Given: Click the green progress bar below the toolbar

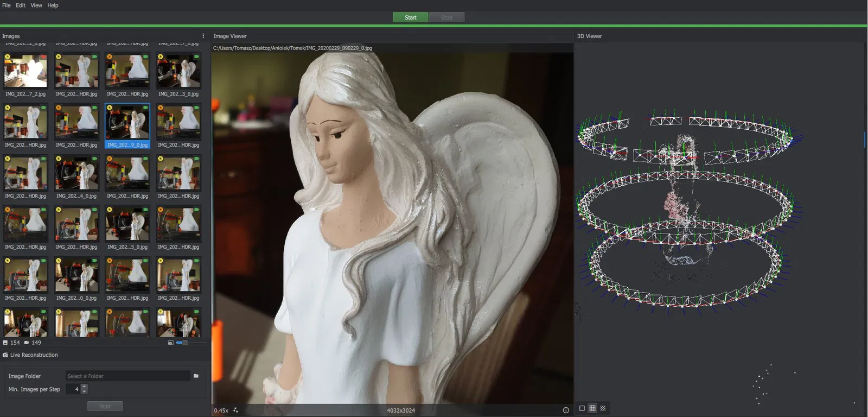Looking at the screenshot, I should coord(434,26).
